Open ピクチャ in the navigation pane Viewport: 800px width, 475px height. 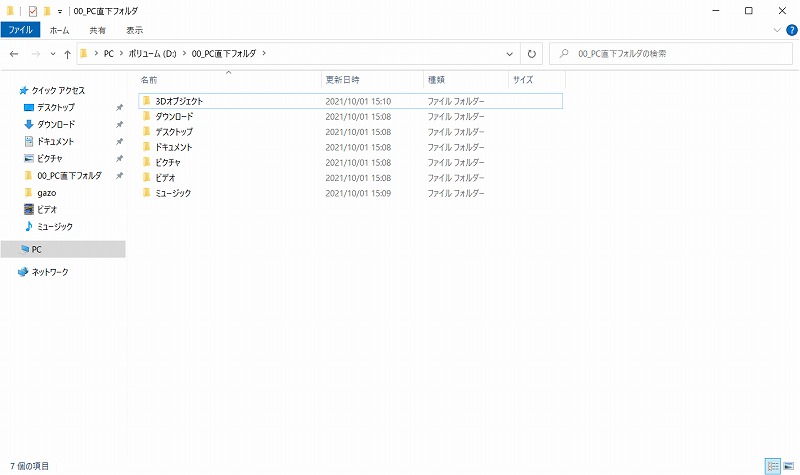click(49, 159)
